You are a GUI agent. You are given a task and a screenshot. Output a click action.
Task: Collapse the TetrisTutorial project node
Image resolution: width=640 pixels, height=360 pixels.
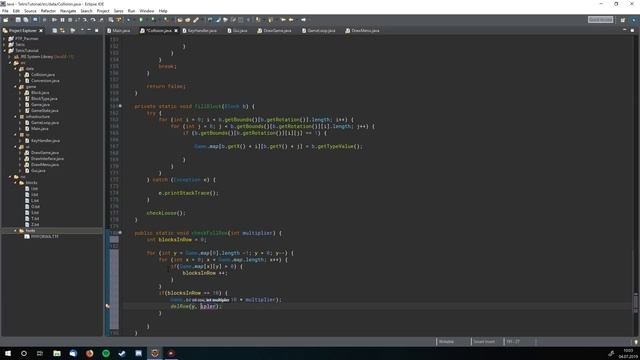point(5,51)
